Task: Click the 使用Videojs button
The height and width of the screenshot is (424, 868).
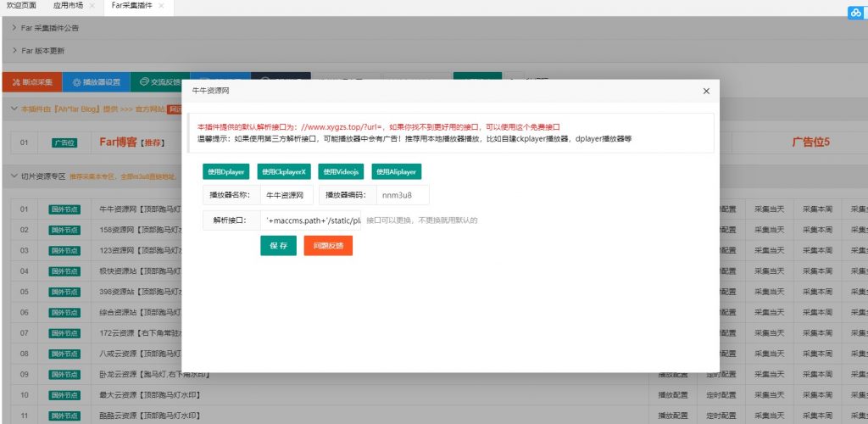Action: coord(341,171)
